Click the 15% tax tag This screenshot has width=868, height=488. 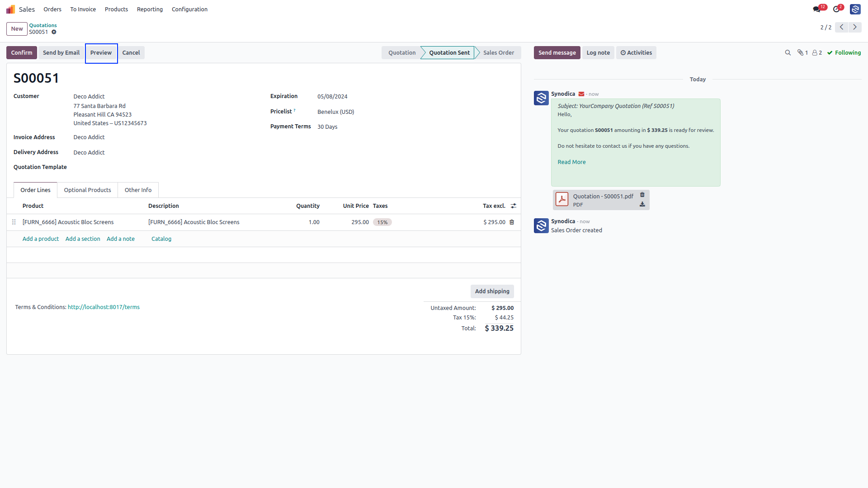(382, 222)
